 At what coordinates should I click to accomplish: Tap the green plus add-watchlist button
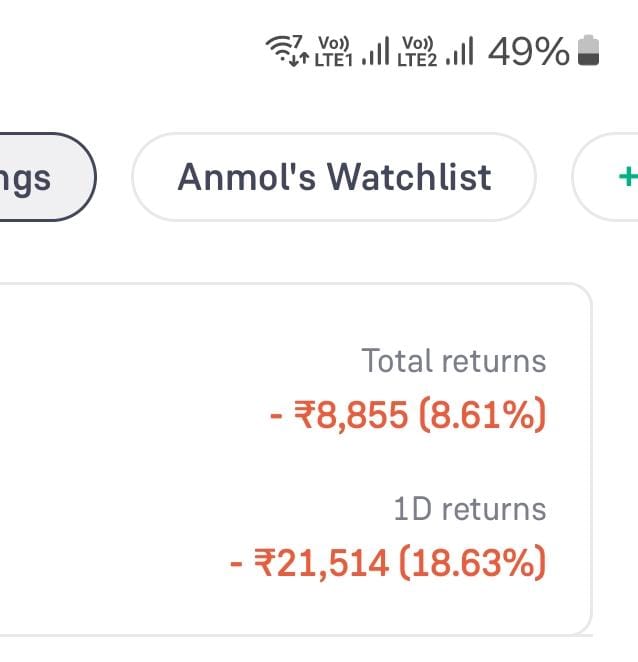click(627, 176)
